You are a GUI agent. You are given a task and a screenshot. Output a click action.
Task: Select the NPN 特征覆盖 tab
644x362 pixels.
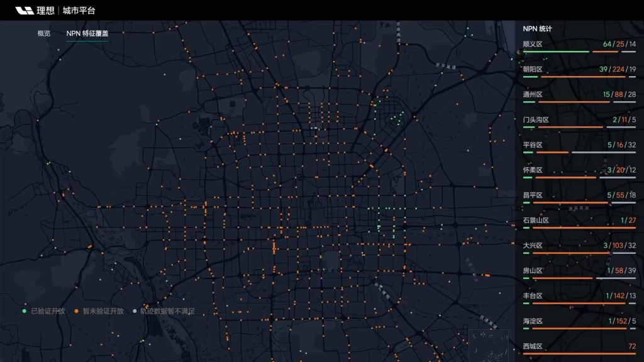(x=87, y=33)
